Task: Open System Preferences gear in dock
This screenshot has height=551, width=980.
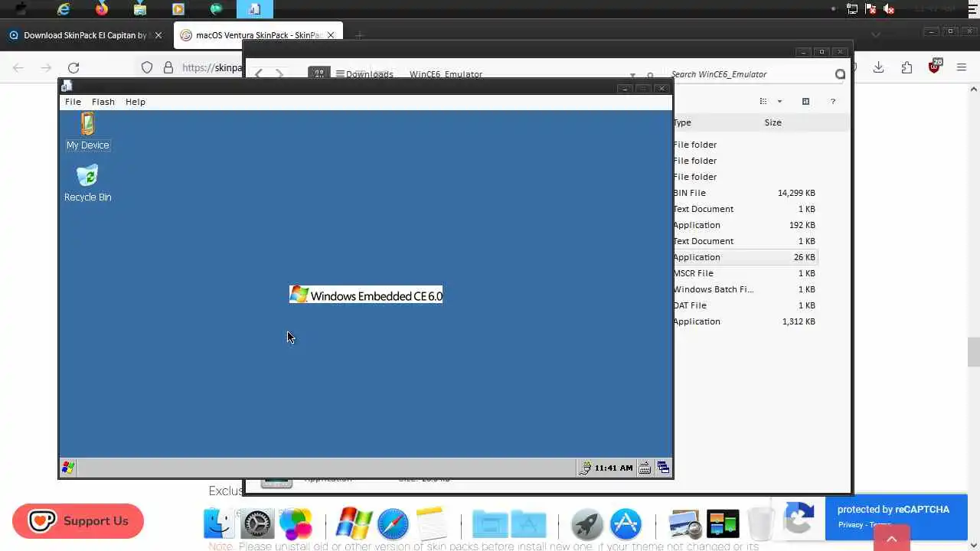Action: click(257, 524)
